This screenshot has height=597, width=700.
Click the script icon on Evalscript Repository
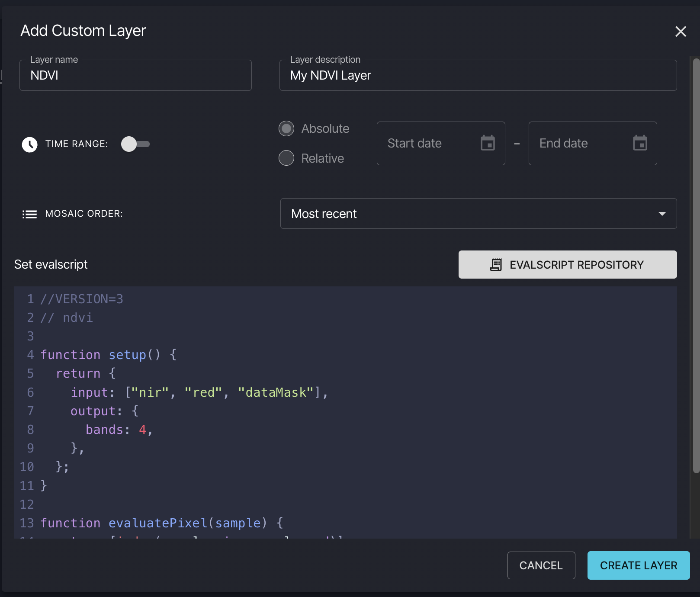[x=496, y=265]
